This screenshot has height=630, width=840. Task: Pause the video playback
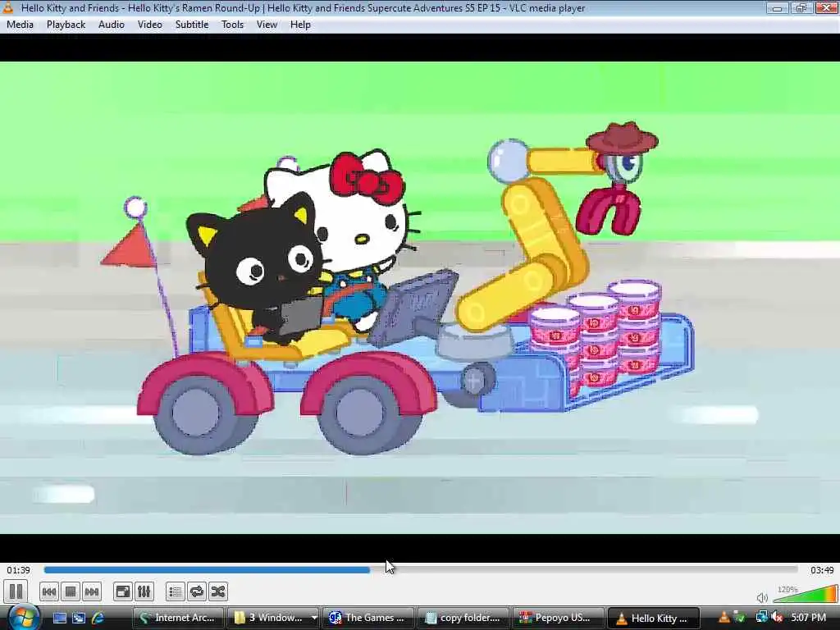click(x=16, y=591)
